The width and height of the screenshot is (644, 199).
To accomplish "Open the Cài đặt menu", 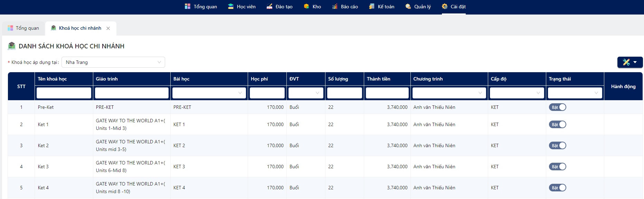I will (x=454, y=7).
